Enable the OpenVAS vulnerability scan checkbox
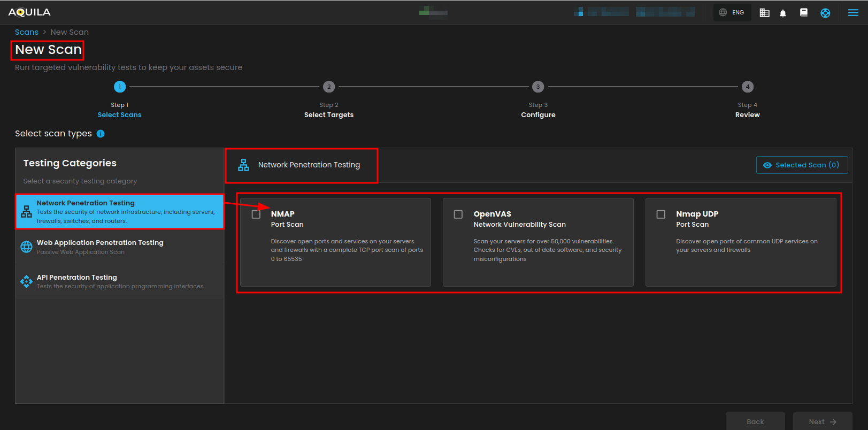This screenshot has height=430, width=868. pyautogui.click(x=458, y=214)
